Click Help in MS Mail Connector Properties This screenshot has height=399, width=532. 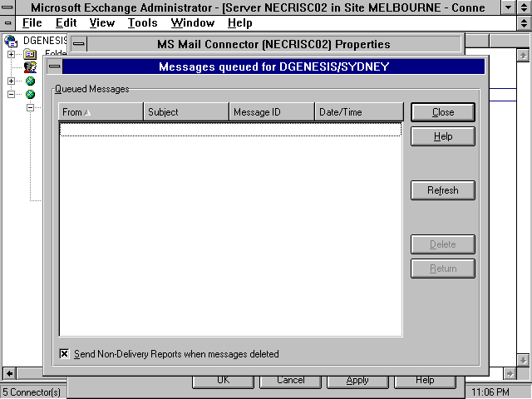[x=425, y=382]
